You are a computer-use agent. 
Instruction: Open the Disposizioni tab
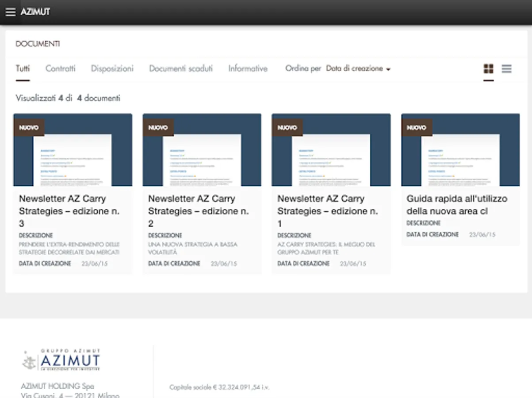[112, 69]
